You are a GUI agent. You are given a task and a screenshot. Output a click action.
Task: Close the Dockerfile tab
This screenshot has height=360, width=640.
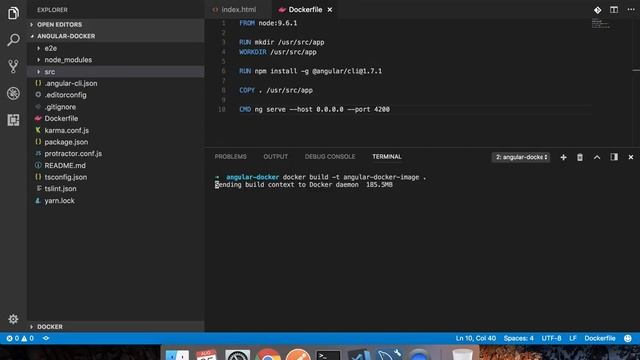[330, 10]
